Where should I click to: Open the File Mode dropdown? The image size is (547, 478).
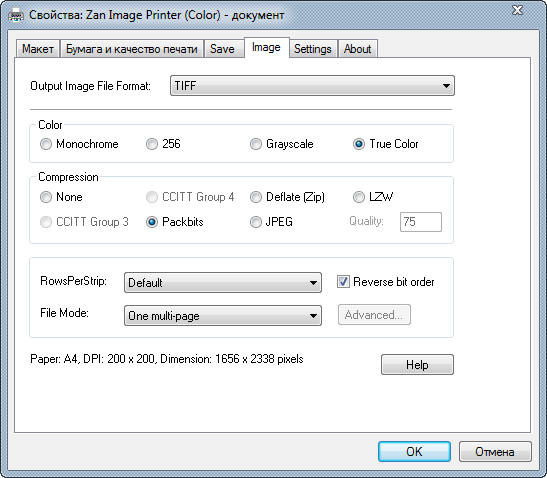[223, 316]
